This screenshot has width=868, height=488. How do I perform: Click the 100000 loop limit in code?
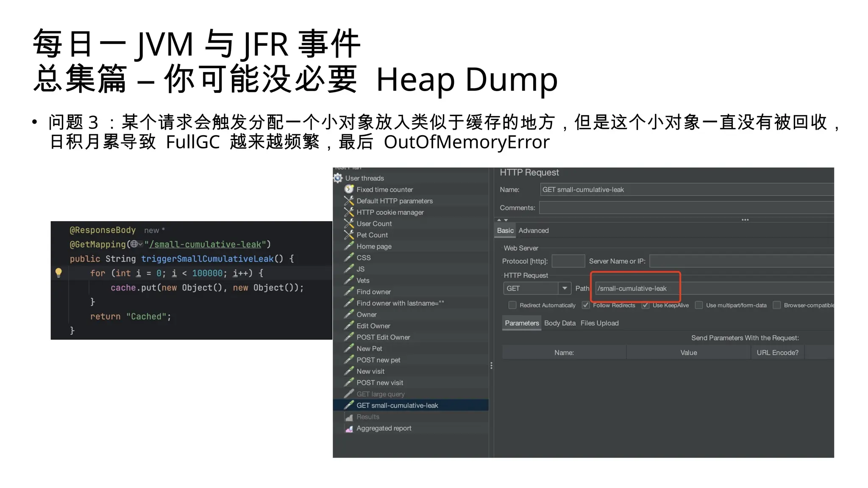pyautogui.click(x=207, y=273)
